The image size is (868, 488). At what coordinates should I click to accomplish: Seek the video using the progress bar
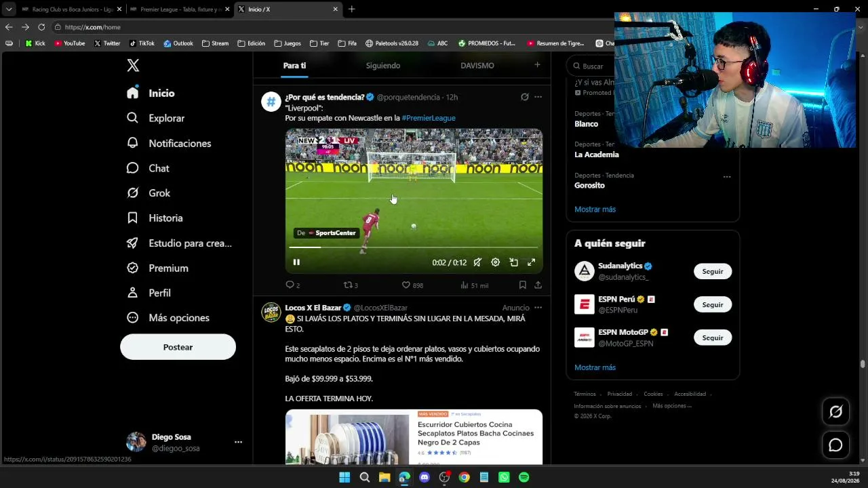[x=414, y=247]
